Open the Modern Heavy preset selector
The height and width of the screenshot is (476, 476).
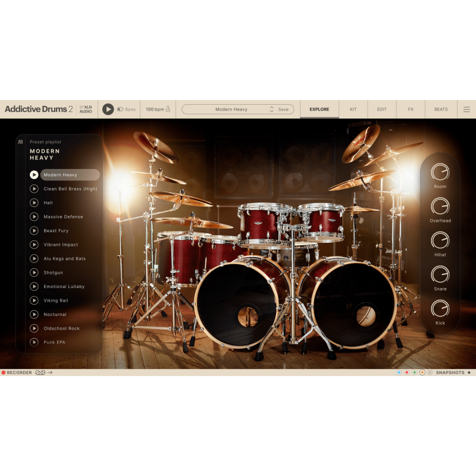[232, 109]
